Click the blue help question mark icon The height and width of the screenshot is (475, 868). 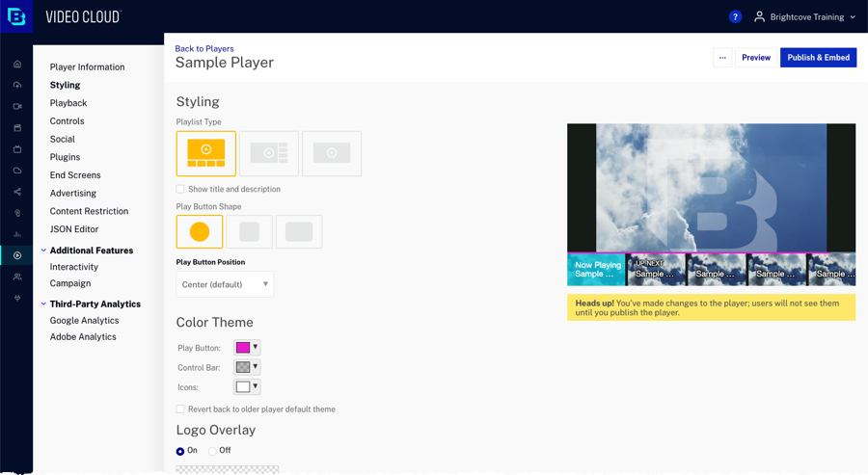735,16
